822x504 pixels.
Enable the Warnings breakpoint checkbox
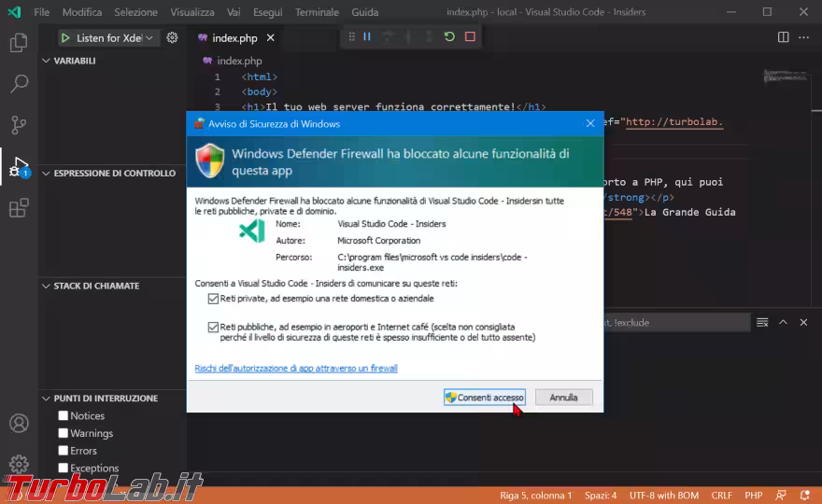pos(63,433)
